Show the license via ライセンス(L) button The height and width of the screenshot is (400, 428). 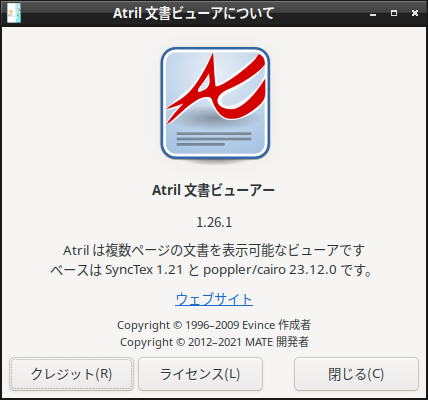pyautogui.click(x=200, y=374)
